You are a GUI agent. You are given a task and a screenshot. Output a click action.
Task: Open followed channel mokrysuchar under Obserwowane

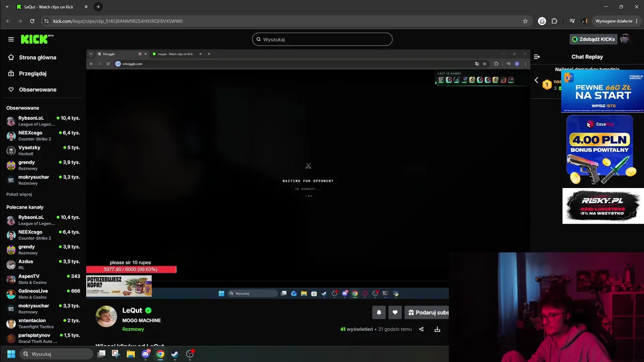(43, 180)
